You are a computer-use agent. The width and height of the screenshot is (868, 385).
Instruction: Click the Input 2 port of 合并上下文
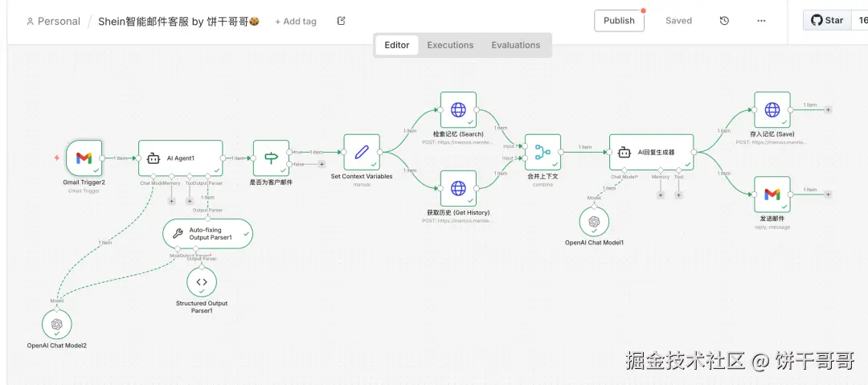(524, 158)
